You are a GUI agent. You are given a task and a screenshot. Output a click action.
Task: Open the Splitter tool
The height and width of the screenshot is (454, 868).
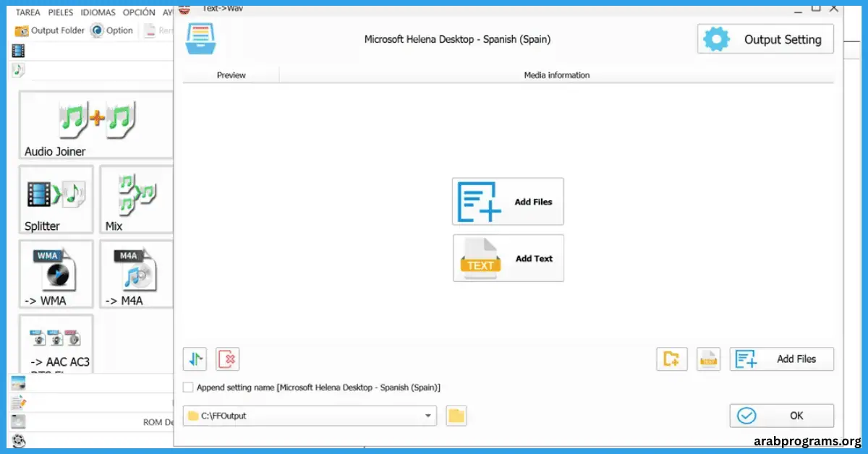pyautogui.click(x=56, y=200)
